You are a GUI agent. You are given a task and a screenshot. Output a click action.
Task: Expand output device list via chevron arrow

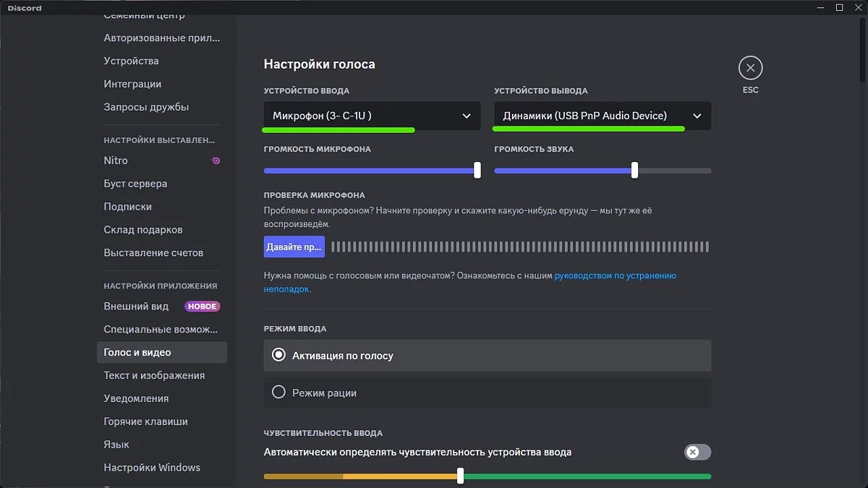697,116
